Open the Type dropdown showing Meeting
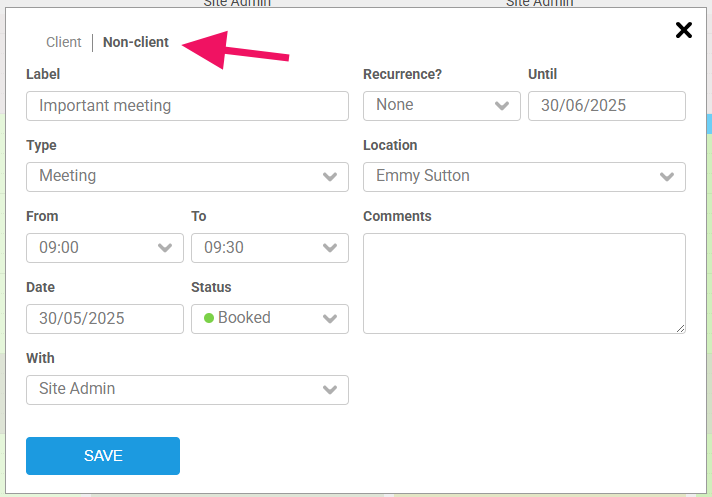The width and height of the screenshot is (712, 497). pos(187,177)
